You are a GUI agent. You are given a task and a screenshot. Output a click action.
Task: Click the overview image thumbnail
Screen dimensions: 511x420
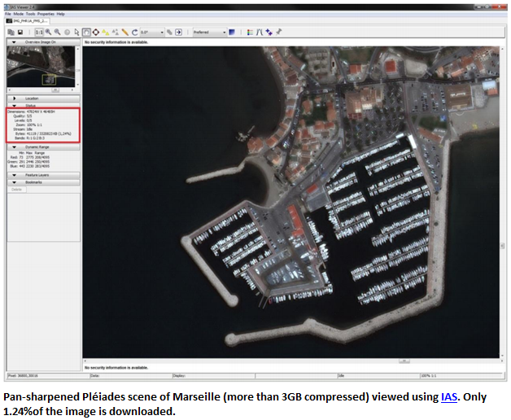(x=42, y=67)
